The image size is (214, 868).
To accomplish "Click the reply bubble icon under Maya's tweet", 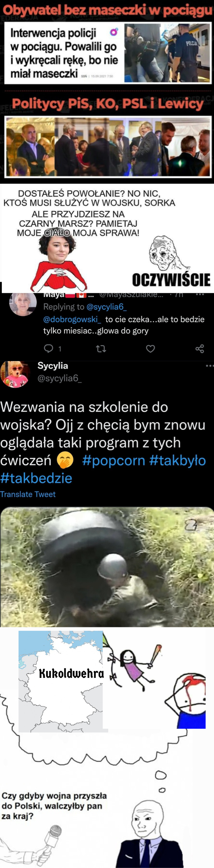I will [49, 348].
